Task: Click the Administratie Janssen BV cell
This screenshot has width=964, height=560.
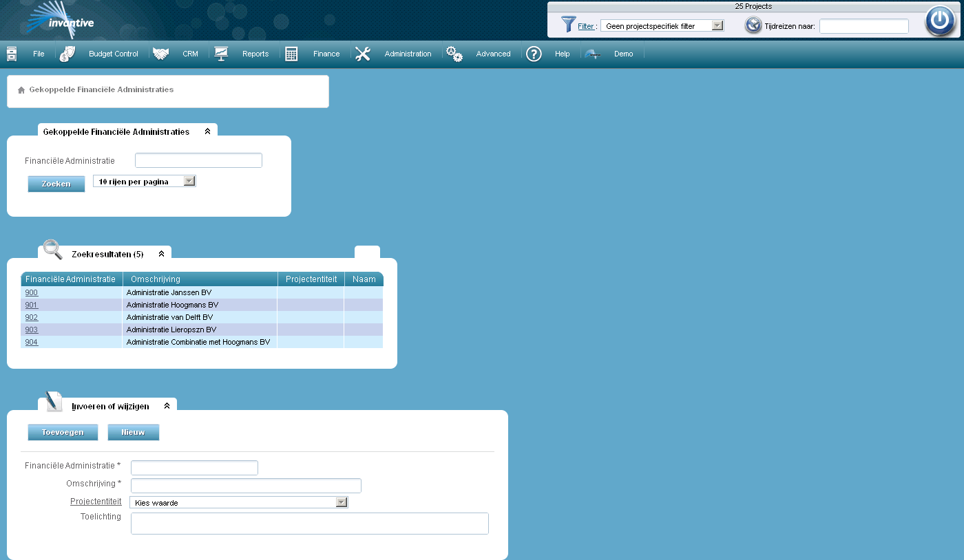Action: (x=200, y=292)
